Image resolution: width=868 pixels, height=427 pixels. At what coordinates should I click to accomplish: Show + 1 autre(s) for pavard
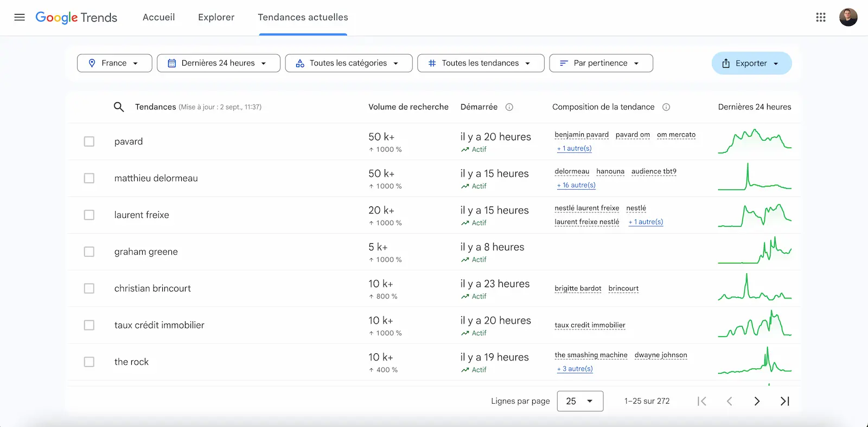(574, 148)
